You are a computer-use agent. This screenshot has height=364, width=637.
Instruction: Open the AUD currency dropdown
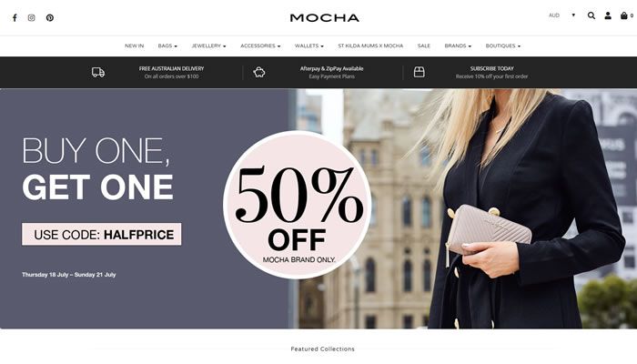pyautogui.click(x=561, y=15)
